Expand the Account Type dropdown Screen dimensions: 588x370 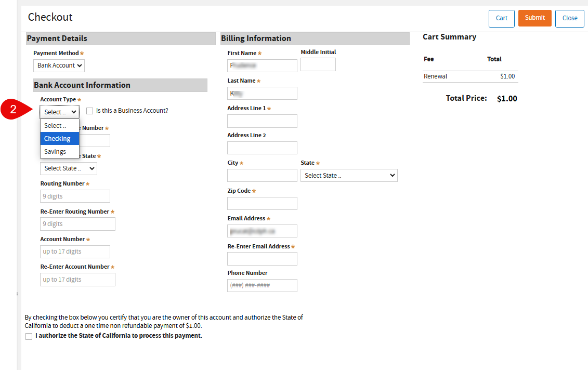tap(60, 112)
